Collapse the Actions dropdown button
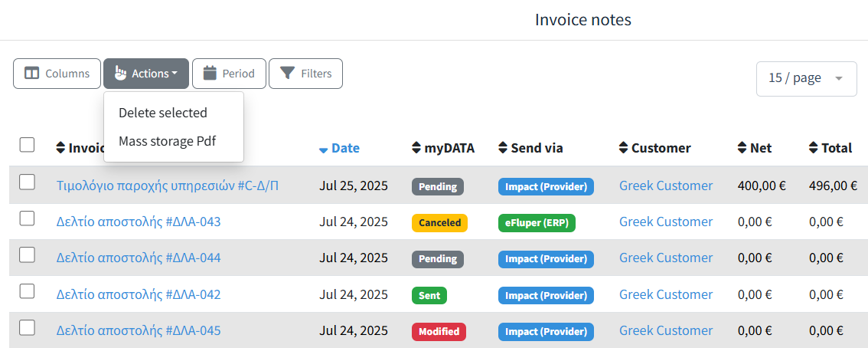 (x=145, y=74)
